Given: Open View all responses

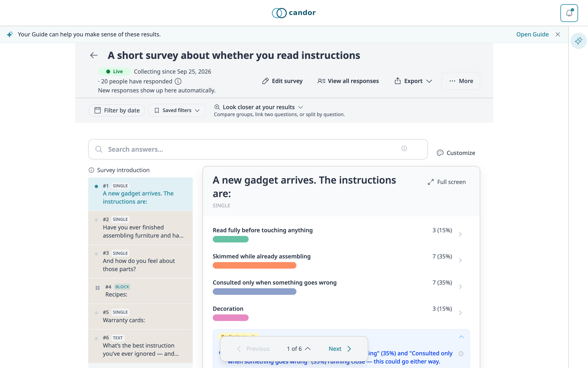Looking at the screenshot, I should tap(348, 81).
